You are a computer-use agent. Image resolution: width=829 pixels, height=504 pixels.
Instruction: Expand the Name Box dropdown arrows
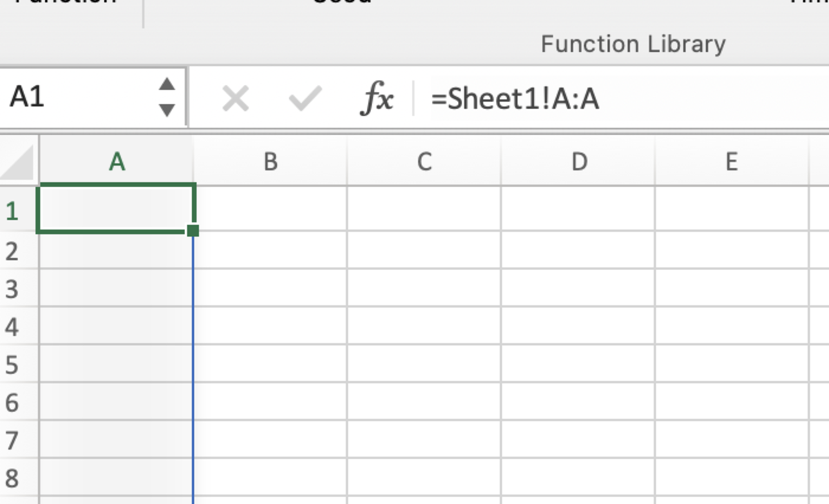[166, 97]
